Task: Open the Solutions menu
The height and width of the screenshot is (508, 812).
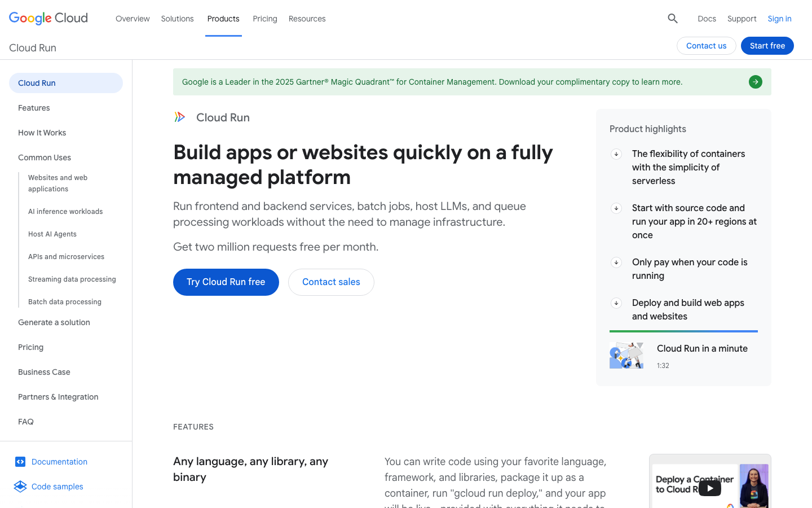Action: click(177, 19)
